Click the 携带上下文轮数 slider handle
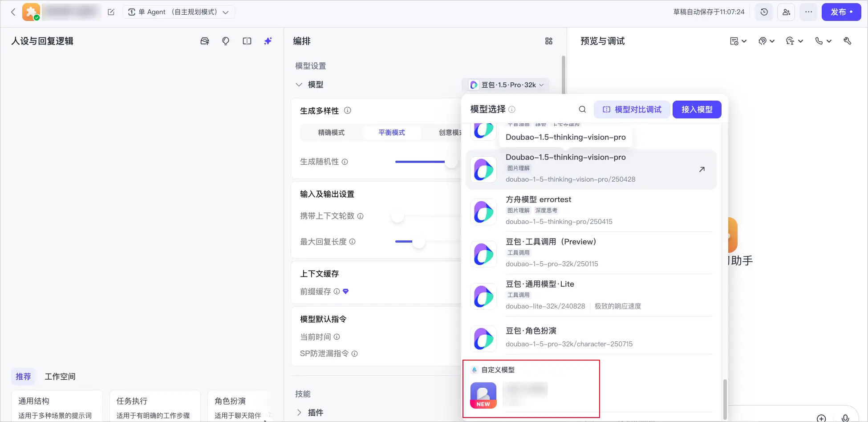The width and height of the screenshot is (868, 422). point(397,216)
